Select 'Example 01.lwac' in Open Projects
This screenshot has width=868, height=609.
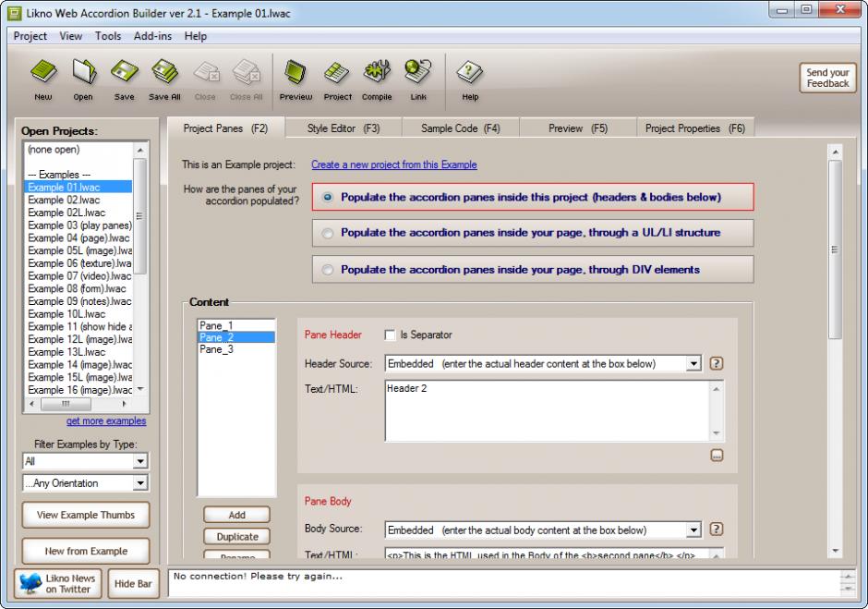[78, 188]
